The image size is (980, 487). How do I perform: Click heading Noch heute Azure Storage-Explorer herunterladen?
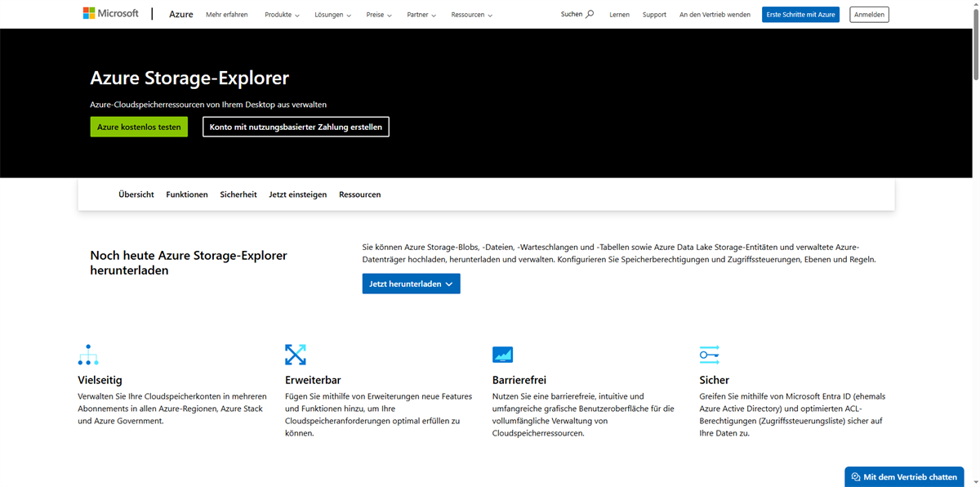189,263
